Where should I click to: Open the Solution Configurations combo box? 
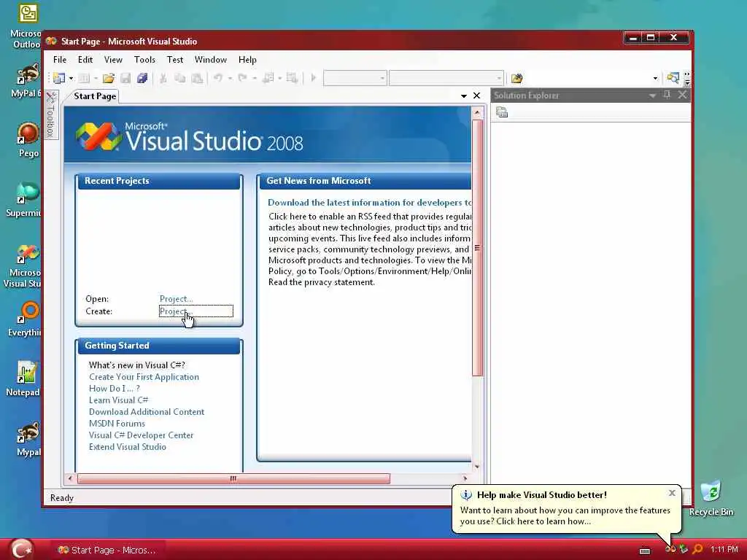355,78
